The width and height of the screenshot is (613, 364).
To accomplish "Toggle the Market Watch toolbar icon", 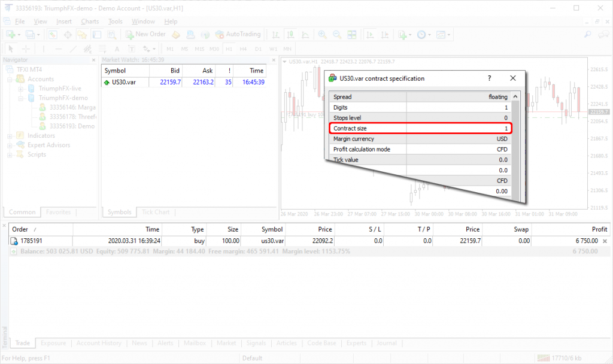I will pos(53,35).
